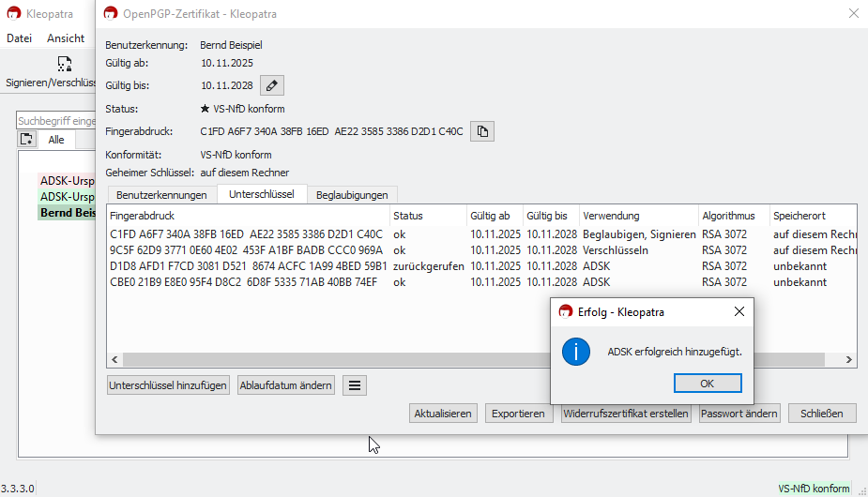Viewport: 868px width, 497px height.
Task: Select the revoked ADSK subkey row
Action: point(247,266)
